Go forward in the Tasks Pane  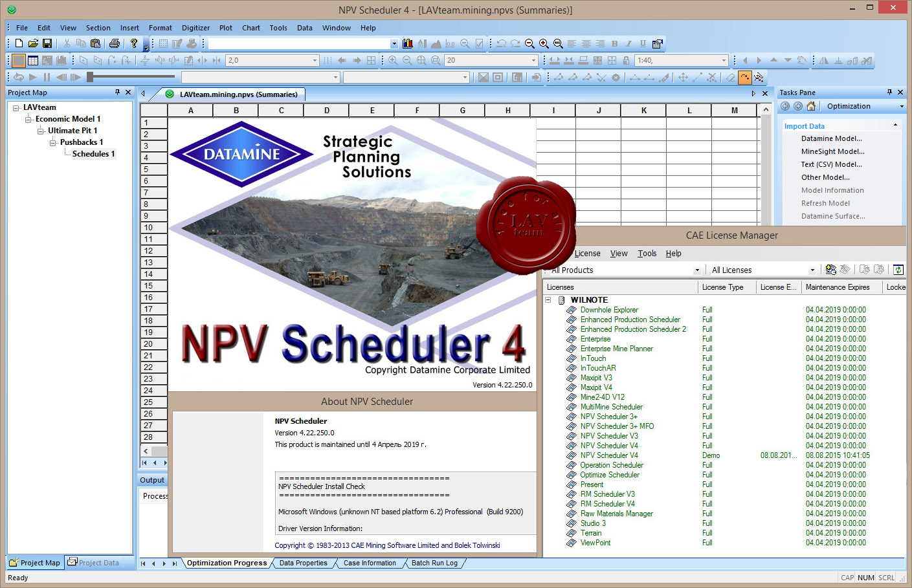[x=798, y=106]
